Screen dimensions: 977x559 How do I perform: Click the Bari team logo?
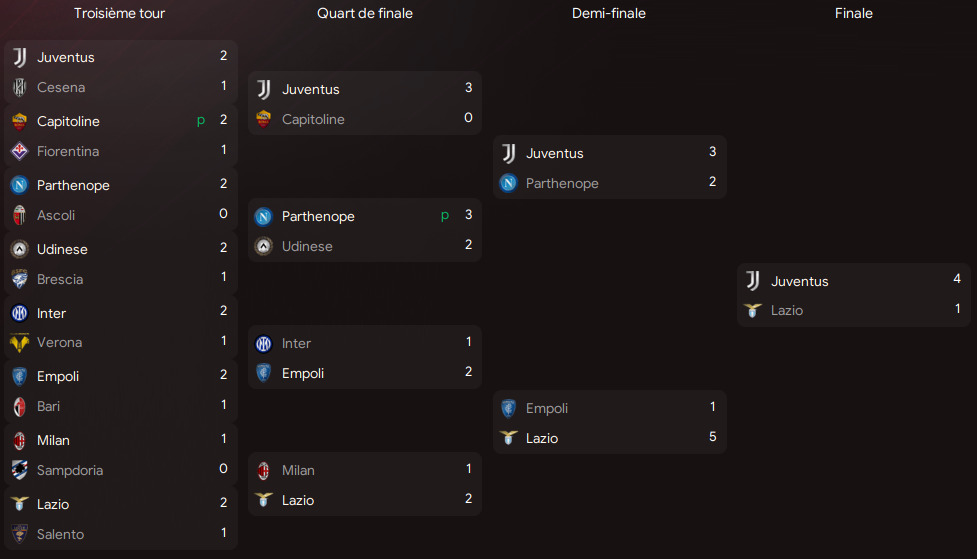19,406
